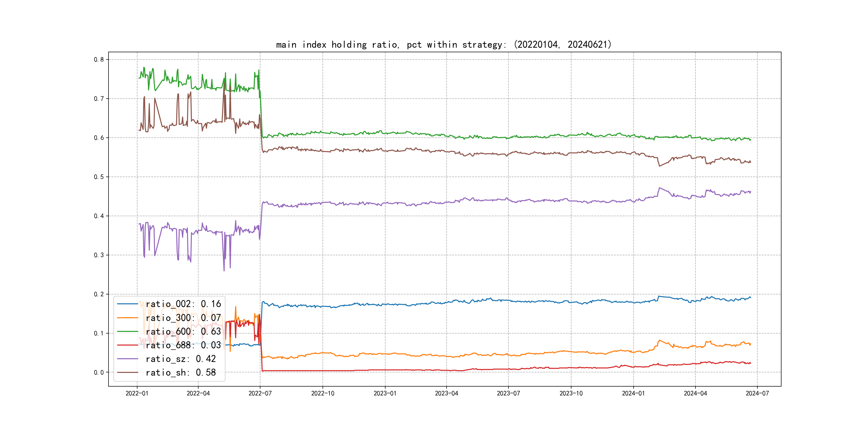Click the ratio_sh brown legend line swatch
The height and width of the screenshot is (434, 868).
[127, 372]
